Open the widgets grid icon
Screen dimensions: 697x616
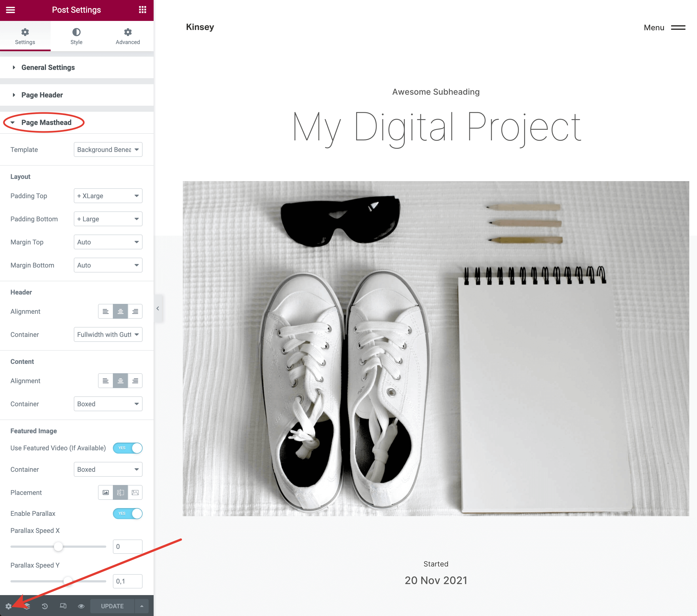143,10
